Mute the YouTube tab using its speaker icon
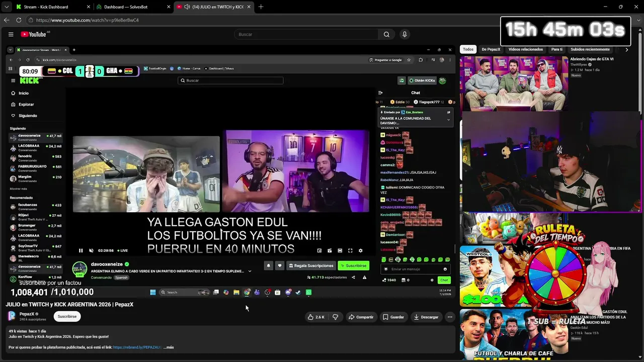644x362 pixels. [x=187, y=7]
